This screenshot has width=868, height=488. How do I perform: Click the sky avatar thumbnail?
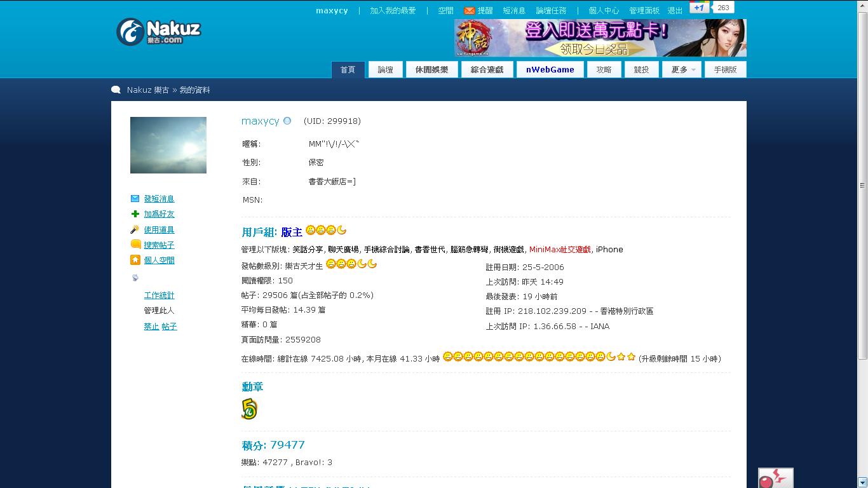(x=168, y=145)
